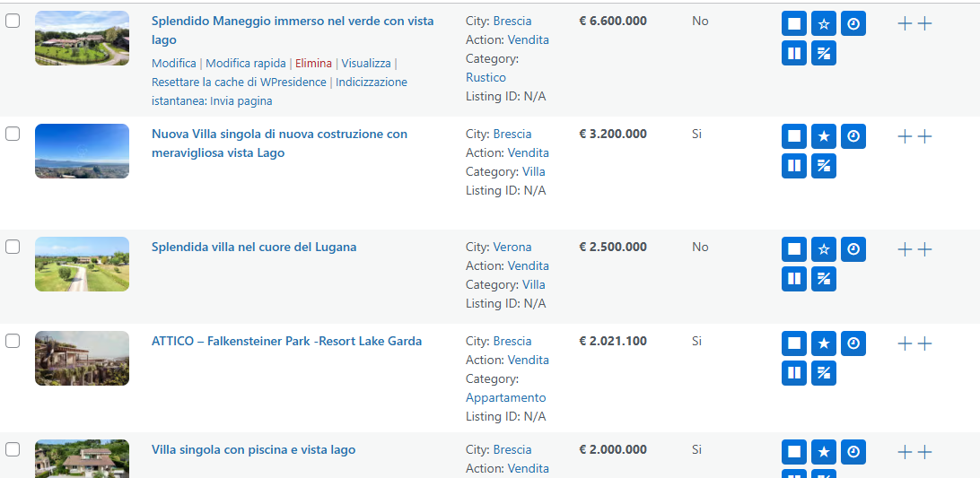The height and width of the screenshot is (478, 980).
Task: Click the percent icon on the Nuova Villa listing
Action: pyautogui.click(x=824, y=166)
